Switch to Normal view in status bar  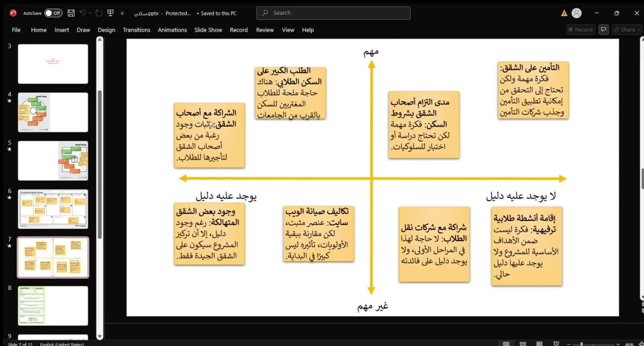point(506,344)
